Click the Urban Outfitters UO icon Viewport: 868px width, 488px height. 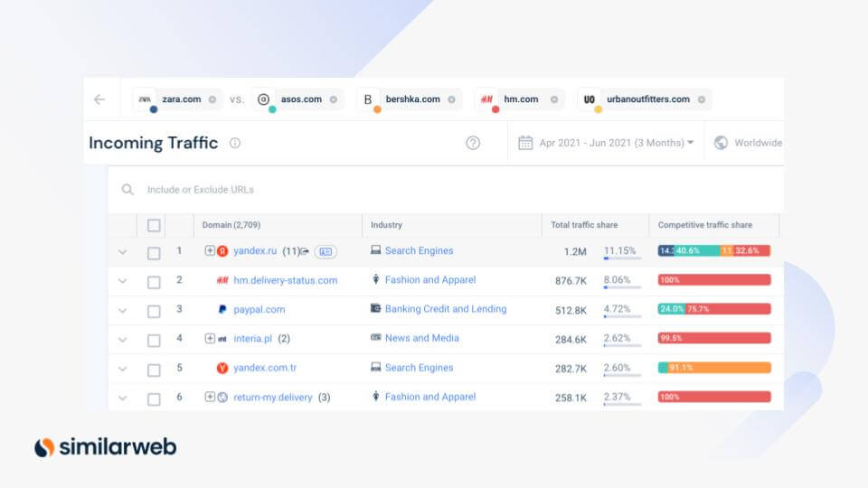[x=589, y=99]
